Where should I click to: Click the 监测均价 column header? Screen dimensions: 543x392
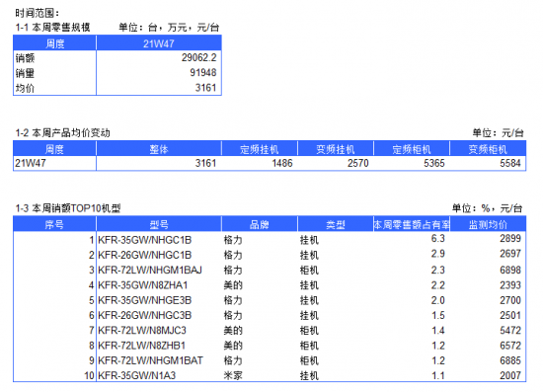[488, 225]
